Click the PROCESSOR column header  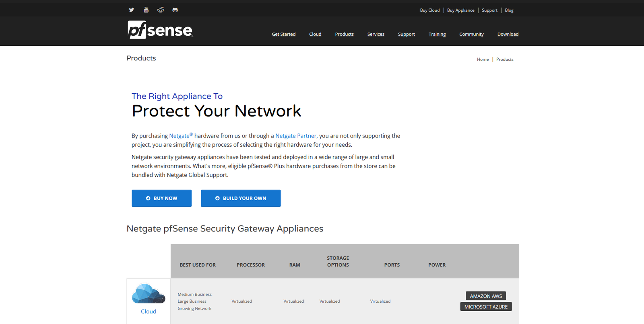(251, 265)
